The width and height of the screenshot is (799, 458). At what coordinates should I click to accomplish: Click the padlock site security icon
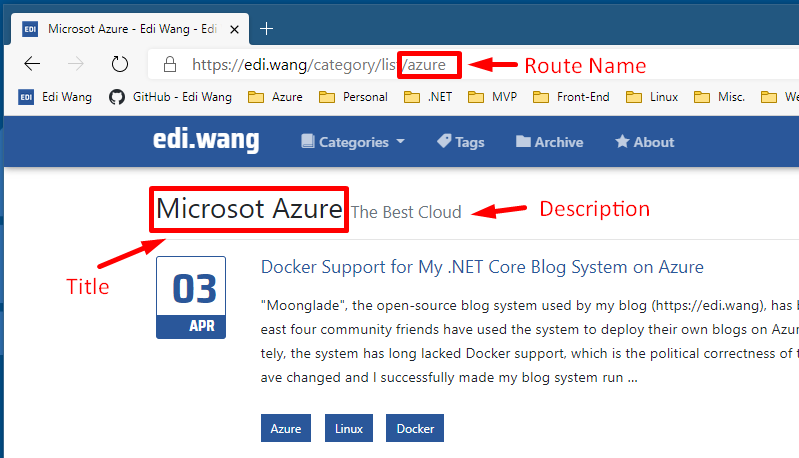point(170,64)
